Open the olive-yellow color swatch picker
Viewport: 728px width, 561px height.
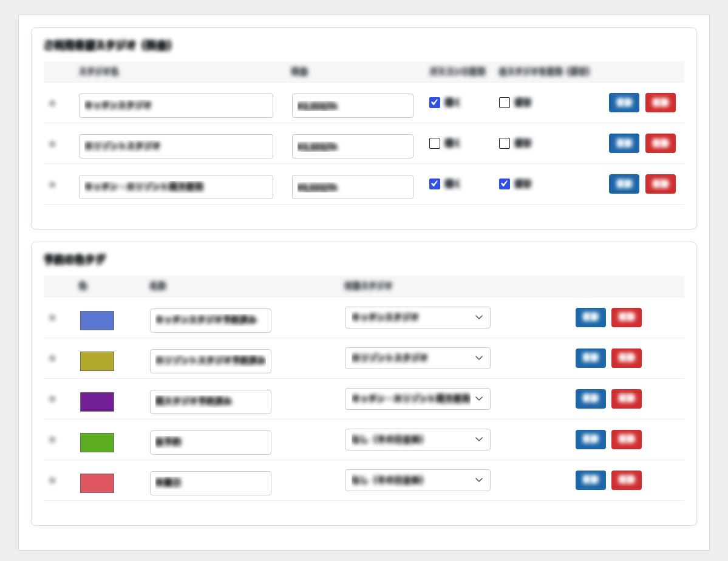tap(97, 361)
